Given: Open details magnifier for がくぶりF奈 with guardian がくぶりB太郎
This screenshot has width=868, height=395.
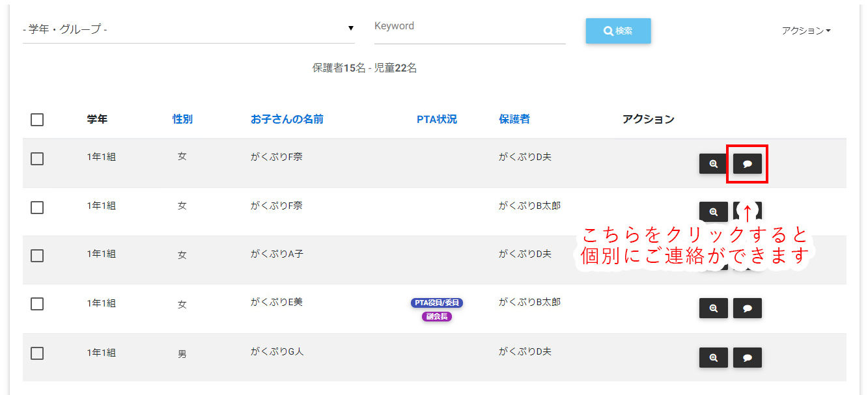Looking at the screenshot, I should click(x=713, y=211).
